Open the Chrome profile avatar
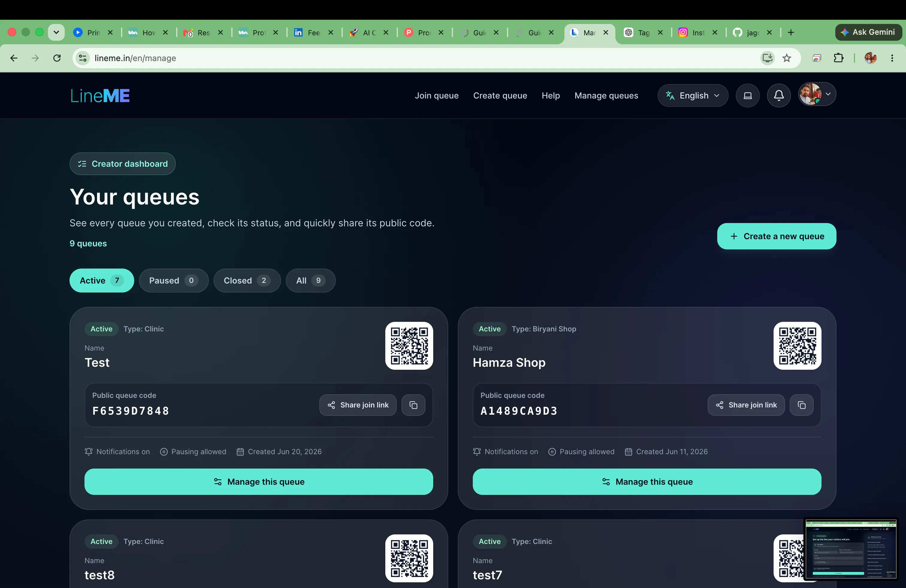 [x=871, y=58]
